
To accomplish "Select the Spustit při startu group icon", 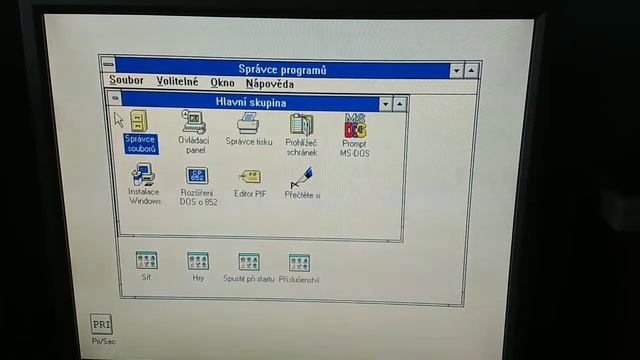I will tap(249, 262).
